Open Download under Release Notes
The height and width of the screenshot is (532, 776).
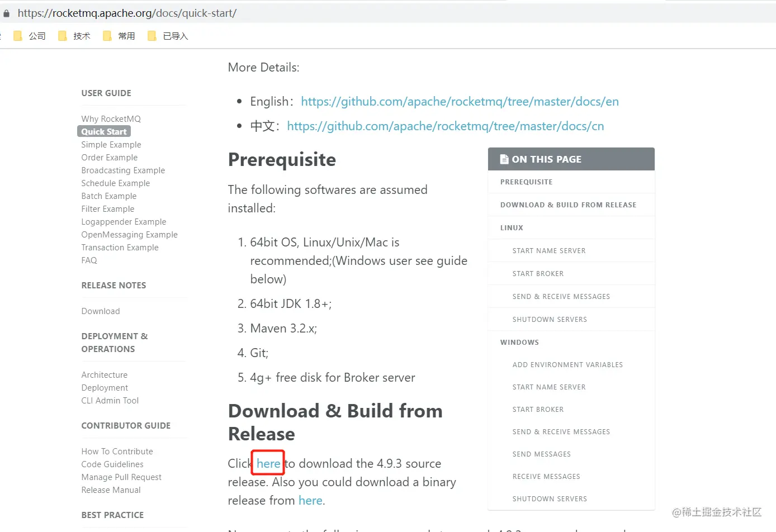coord(100,311)
